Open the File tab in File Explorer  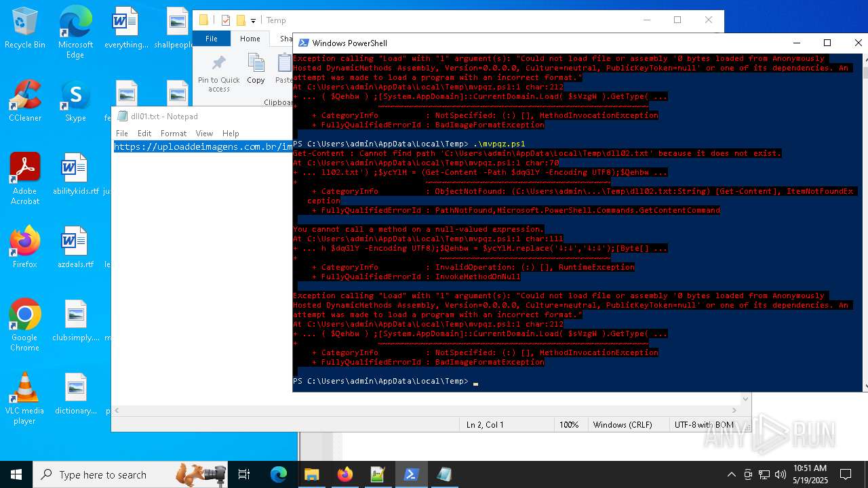(x=212, y=39)
